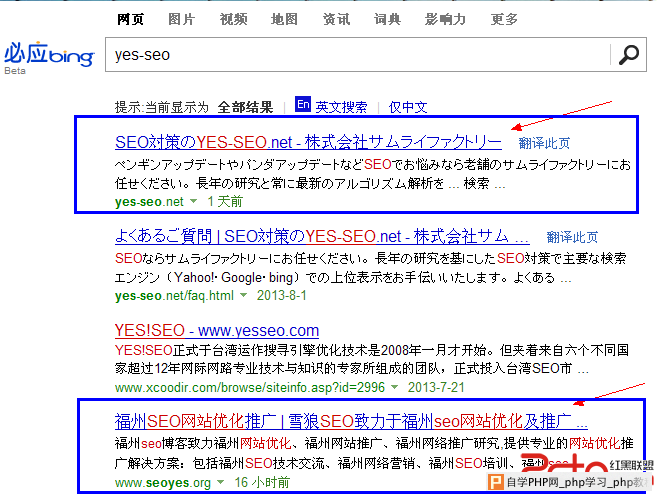657x496 pixels.
Task: Click the search magnifier icon
Action: tap(629, 54)
